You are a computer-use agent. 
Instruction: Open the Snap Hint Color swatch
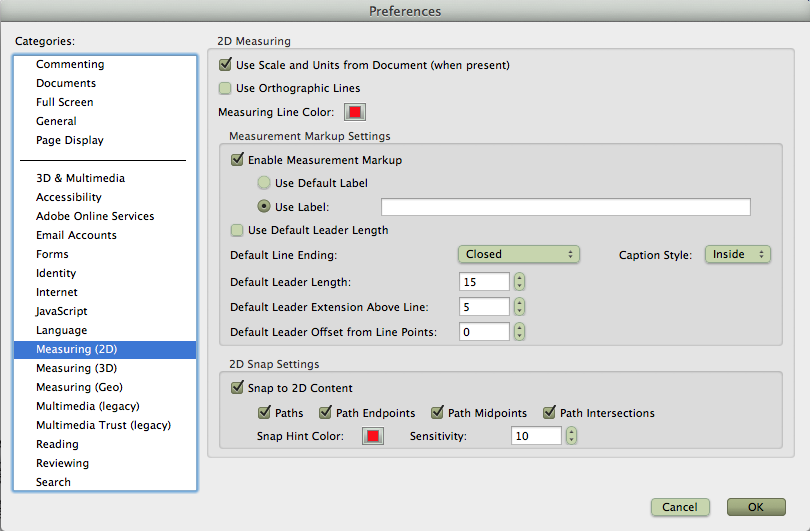tap(372, 436)
